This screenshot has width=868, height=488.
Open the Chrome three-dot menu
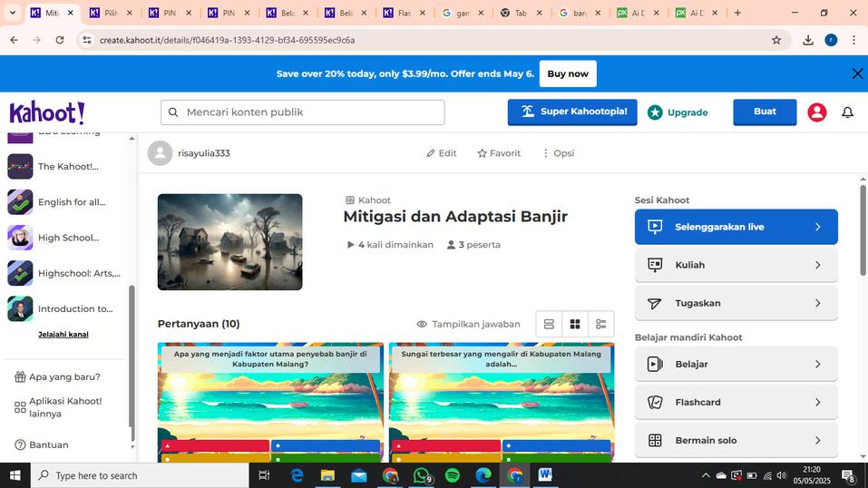click(x=853, y=40)
